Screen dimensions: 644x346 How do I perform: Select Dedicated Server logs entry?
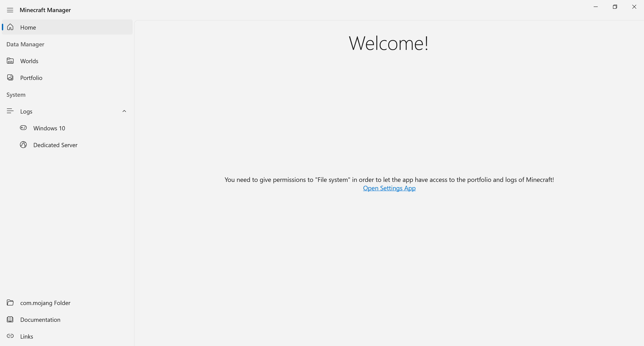coord(55,145)
